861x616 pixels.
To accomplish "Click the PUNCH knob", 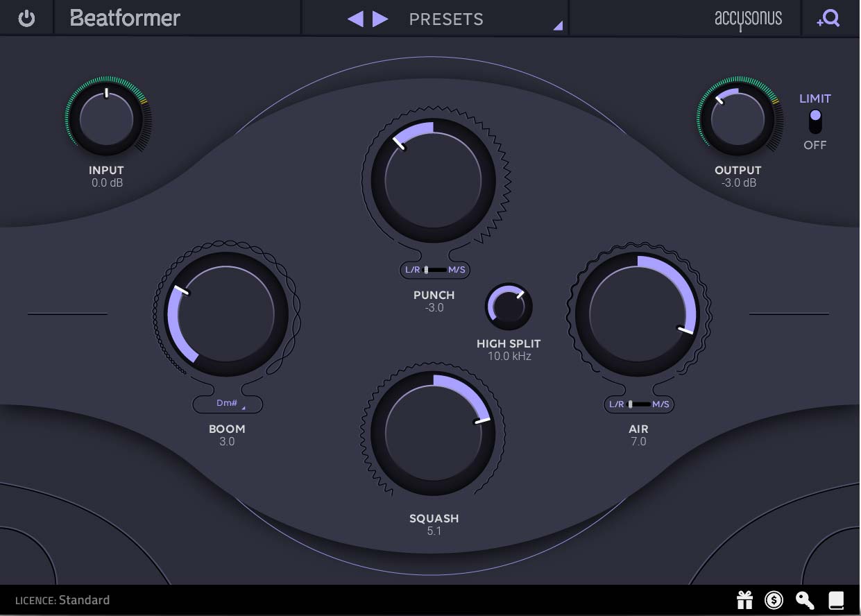I will pyautogui.click(x=434, y=180).
